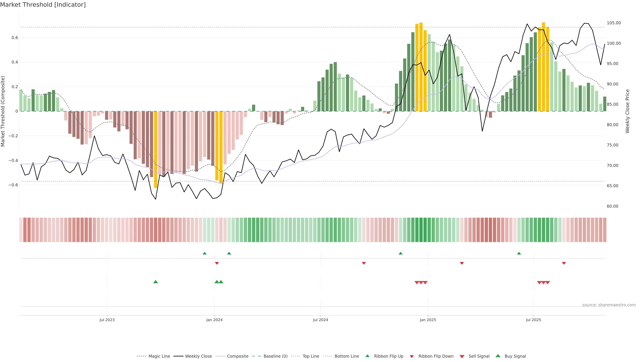Click the Jan 2024 x-axis label
This screenshot has width=644, height=362.
pos(214,320)
